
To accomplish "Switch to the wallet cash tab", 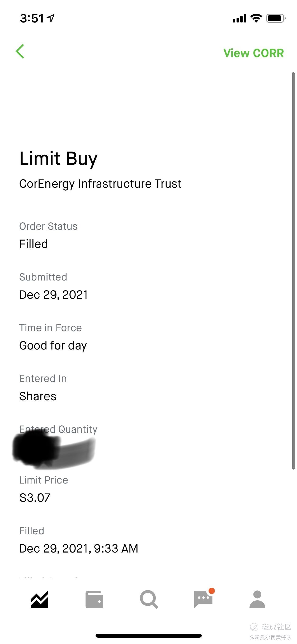I will click(94, 600).
